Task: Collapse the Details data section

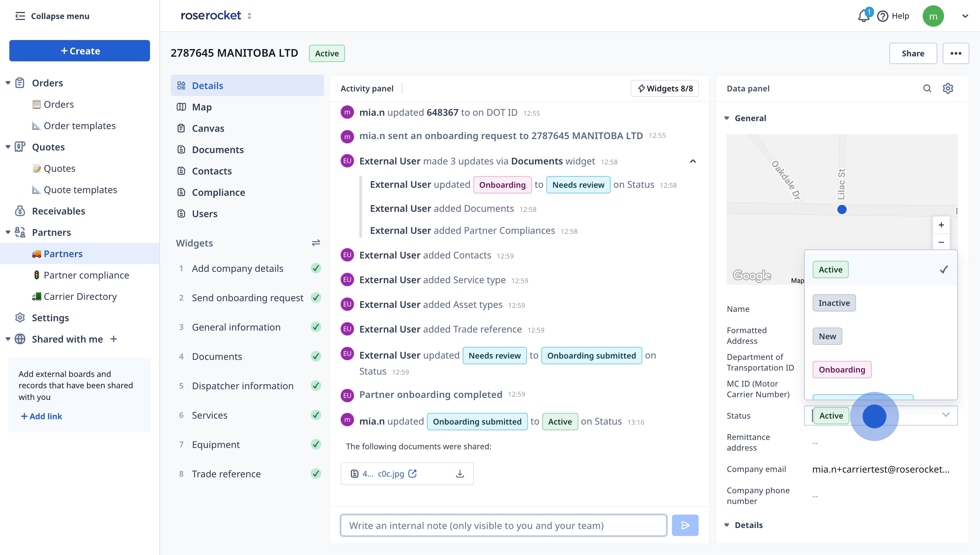Action: [x=727, y=525]
